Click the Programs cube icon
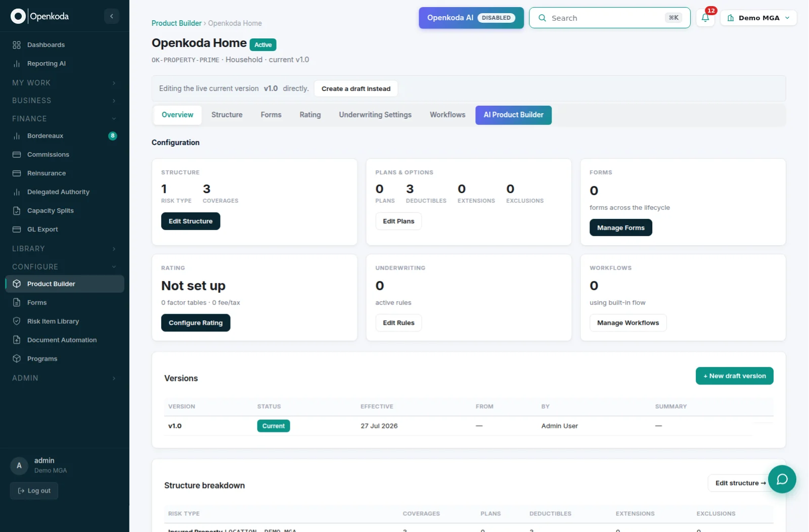Viewport: 809px width, 532px height. (17, 359)
